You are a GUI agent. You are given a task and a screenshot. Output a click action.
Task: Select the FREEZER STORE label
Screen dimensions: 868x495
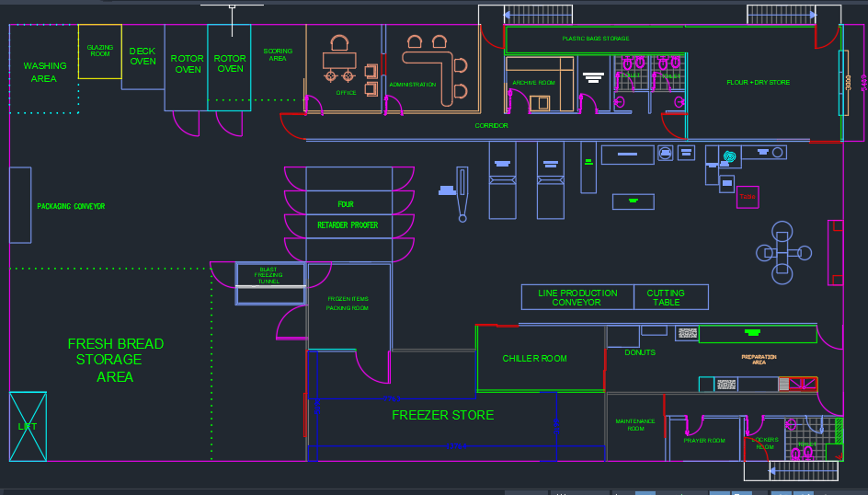[x=442, y=415]
